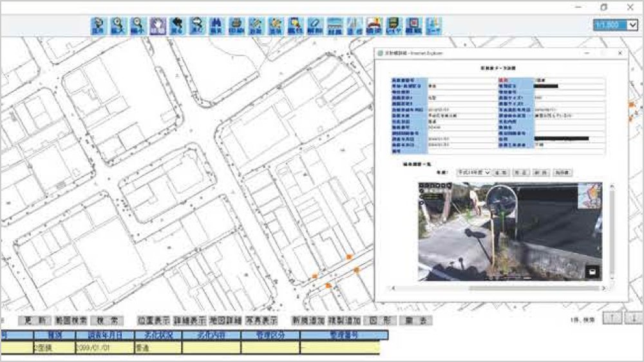Click the 2面鏡 cell in result row
This screenshot has width=644, height=362.
click(55, 348)
